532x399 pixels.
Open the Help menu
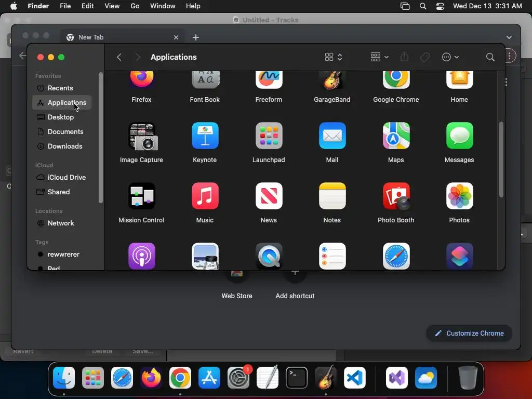(193, 6)
